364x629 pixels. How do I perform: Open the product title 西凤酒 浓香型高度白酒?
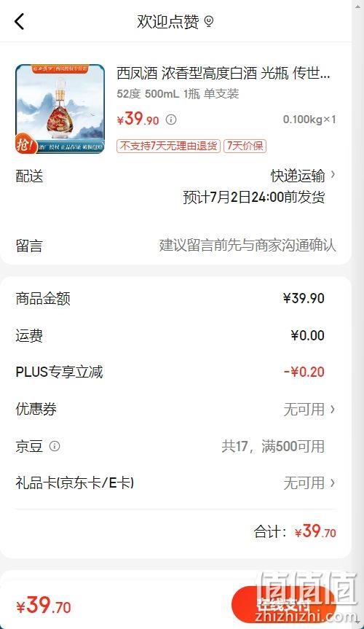coord(223,74)
